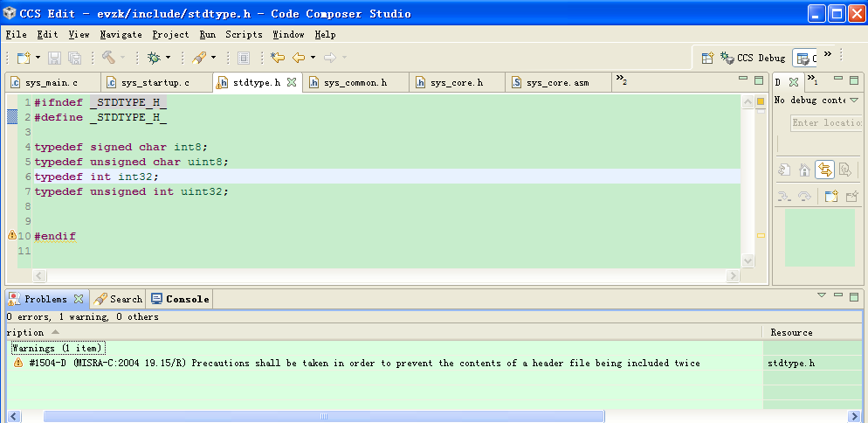This screenshot has width=868, height=423.
Task: Switch to the Console tab
Action: [x=180, y=299]
